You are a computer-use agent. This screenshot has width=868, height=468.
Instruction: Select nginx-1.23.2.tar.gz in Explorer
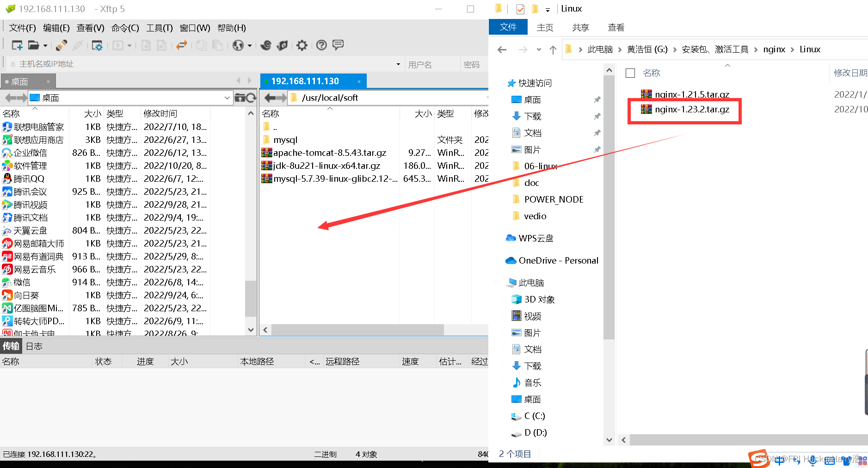click(685, 110)
